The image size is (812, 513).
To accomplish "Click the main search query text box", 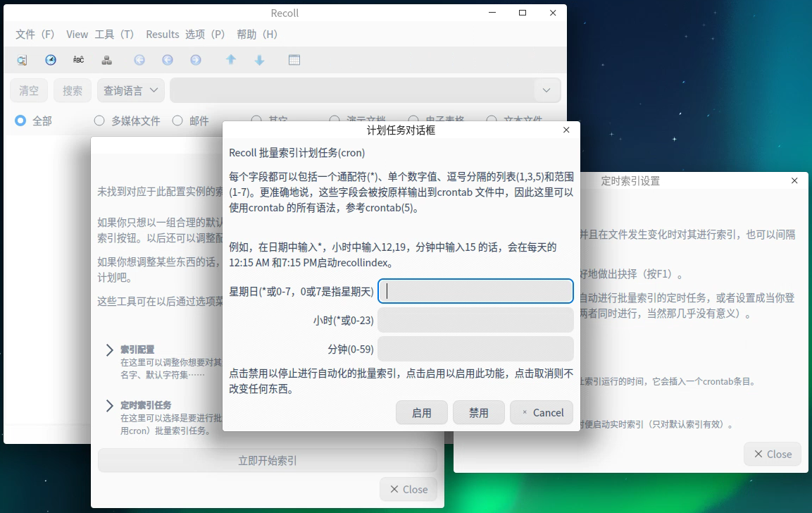I will (353, 91).
